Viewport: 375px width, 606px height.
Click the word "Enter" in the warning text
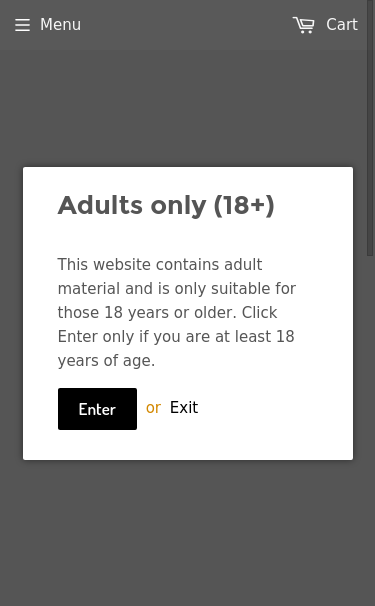(78, 337)
